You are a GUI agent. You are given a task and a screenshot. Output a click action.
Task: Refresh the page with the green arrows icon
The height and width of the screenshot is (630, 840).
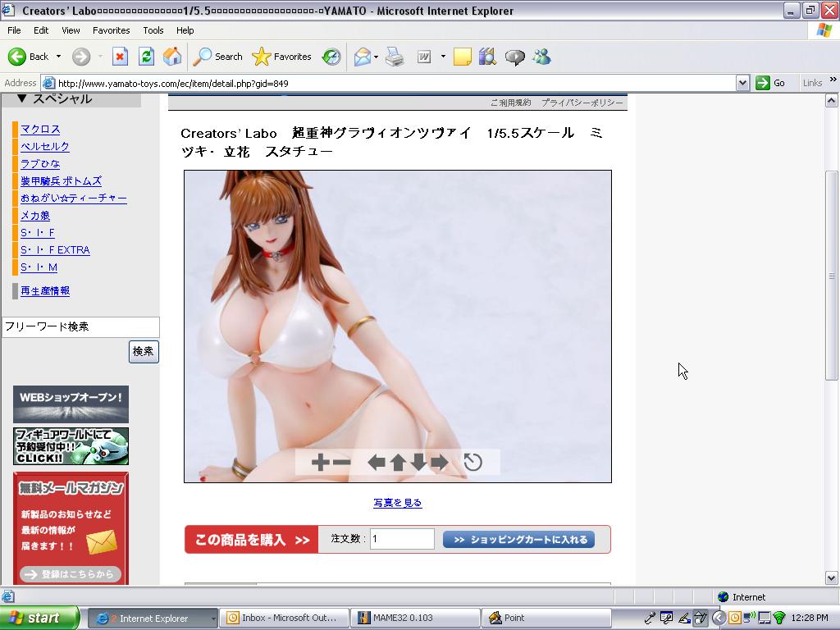pyautogui.click(x=146, y=57)
